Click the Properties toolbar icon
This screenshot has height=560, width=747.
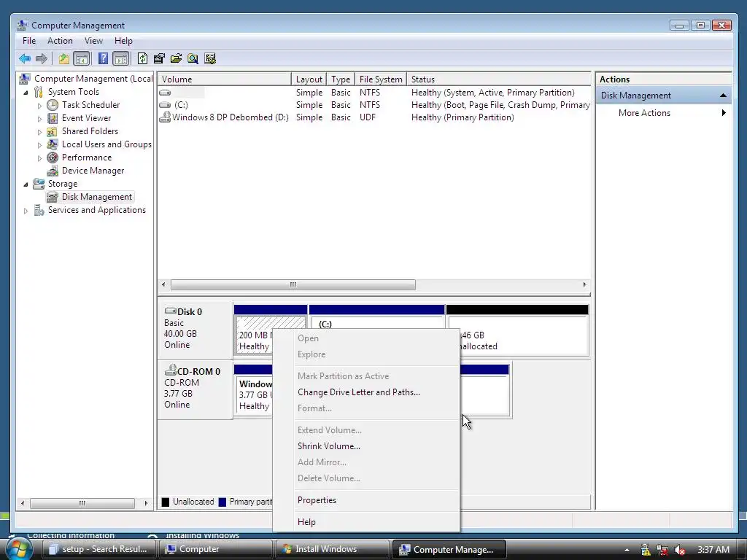[x=159, y=58]
